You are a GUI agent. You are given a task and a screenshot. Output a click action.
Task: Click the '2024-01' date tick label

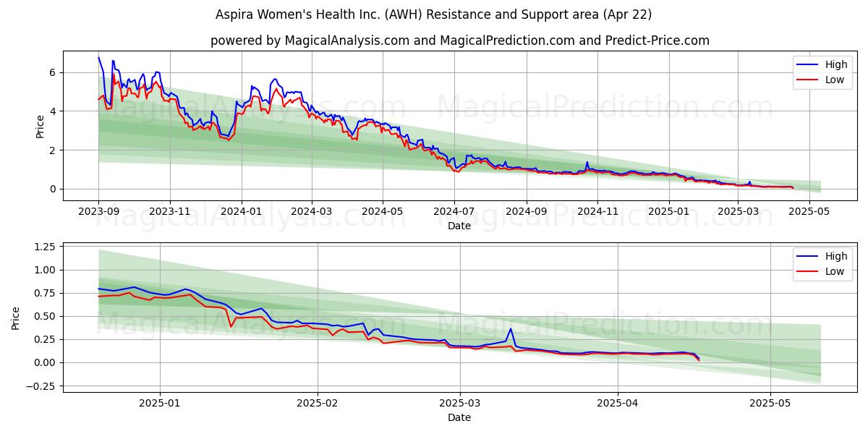241,212
